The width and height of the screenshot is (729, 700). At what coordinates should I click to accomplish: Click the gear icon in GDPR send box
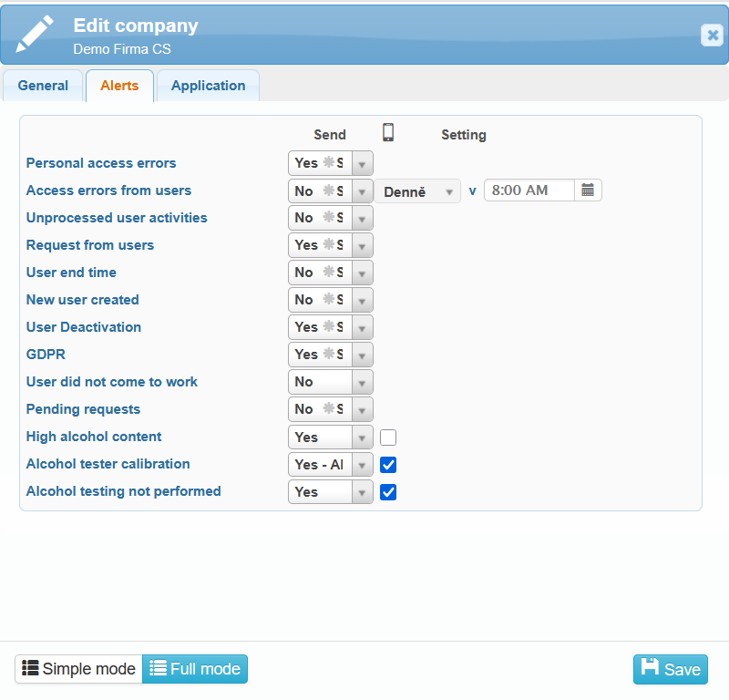(329, 355)
